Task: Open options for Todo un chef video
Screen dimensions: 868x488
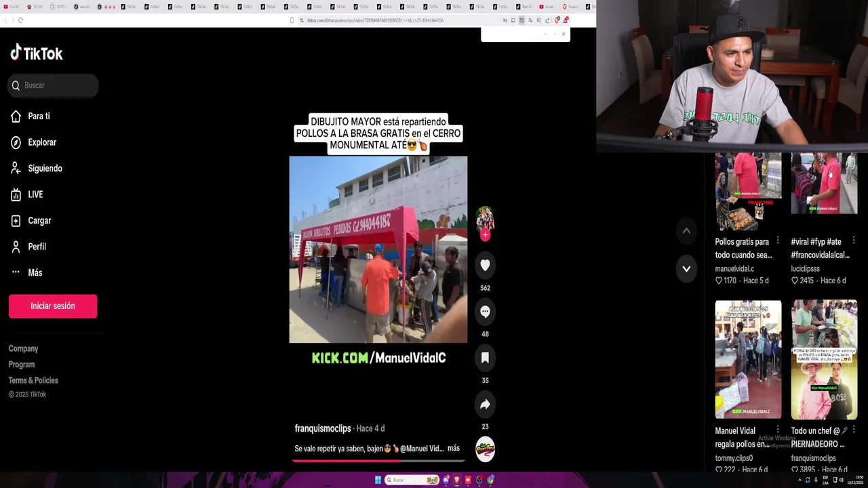Action: (854, 430)
